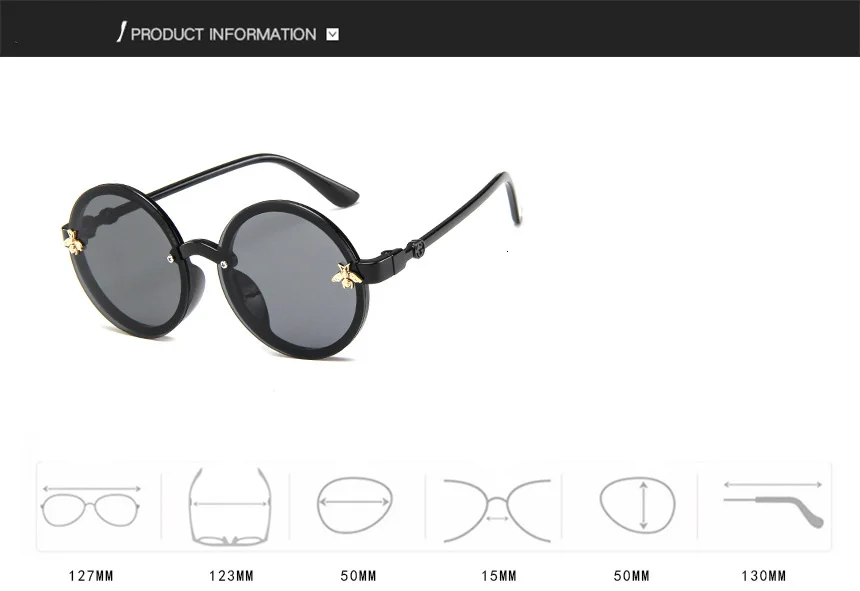The width and height of the screenshot is (860, 591).
Task: Select the 15MM bridge measurement label
Action: (x=499, y=576)
